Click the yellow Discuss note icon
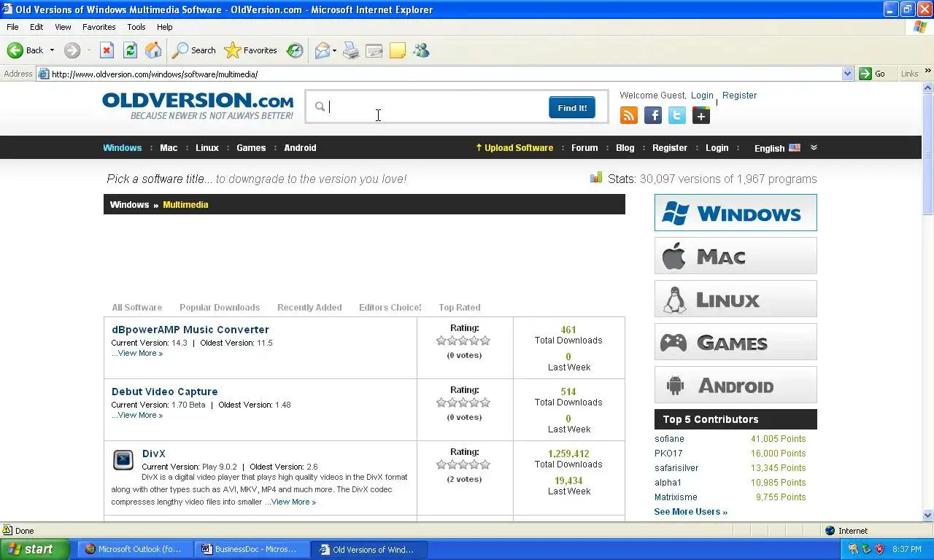Screen dimensions: 934x560 click(x=398, y=50)
